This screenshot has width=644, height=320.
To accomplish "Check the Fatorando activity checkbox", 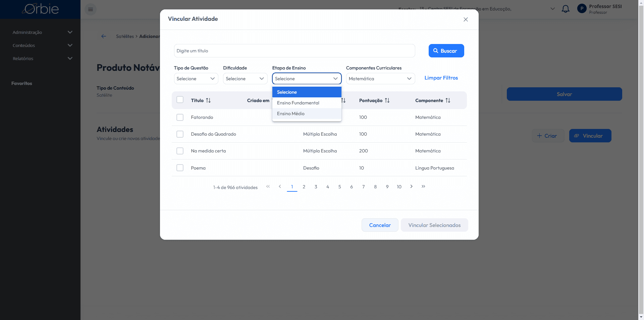I will tap(180, 117).
